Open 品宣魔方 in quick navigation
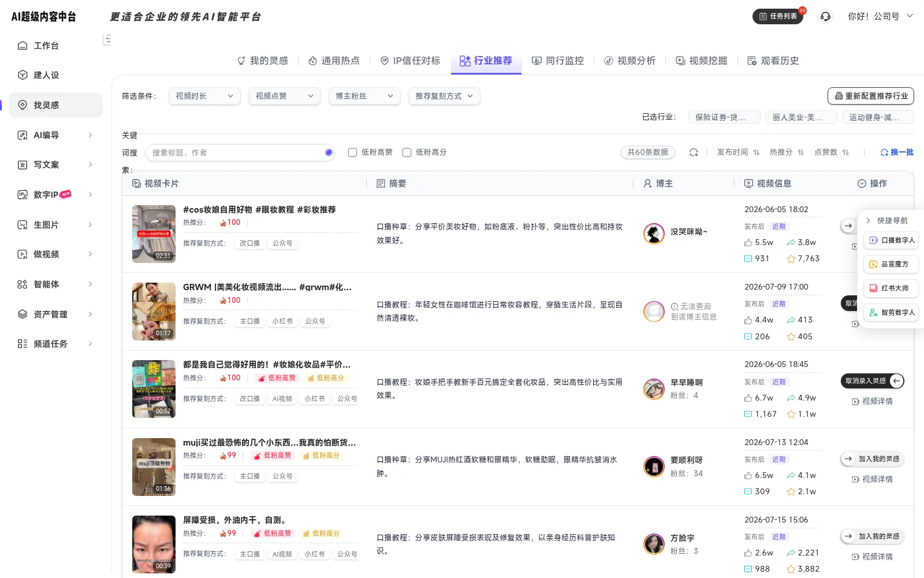 pos(891,264)
